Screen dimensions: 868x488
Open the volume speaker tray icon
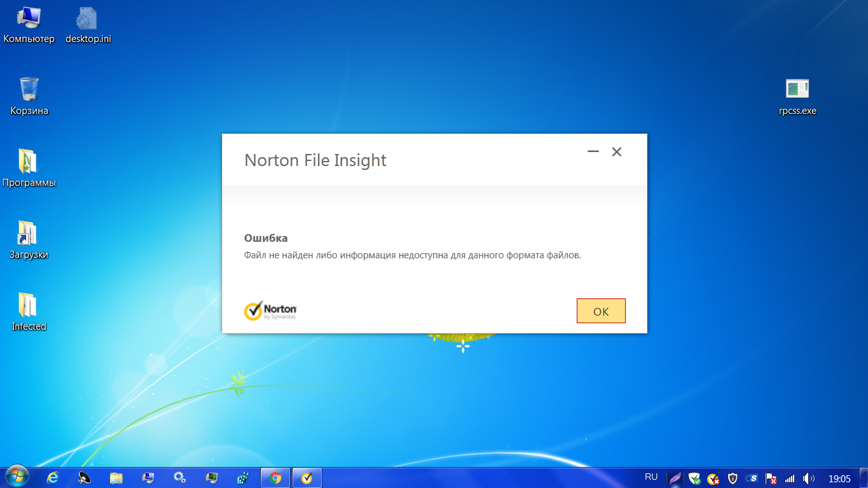point(809,478)
